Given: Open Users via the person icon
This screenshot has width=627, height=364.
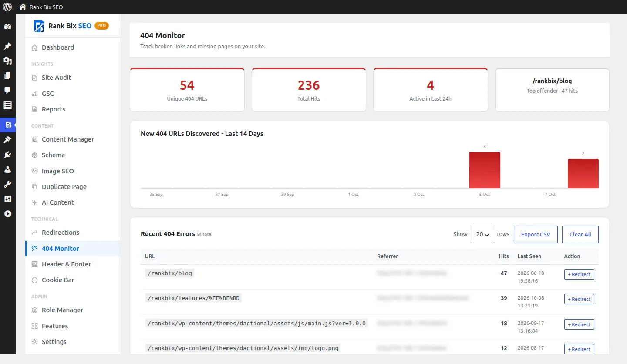Looking at the screenshot, I should click(x=7, y=169).
